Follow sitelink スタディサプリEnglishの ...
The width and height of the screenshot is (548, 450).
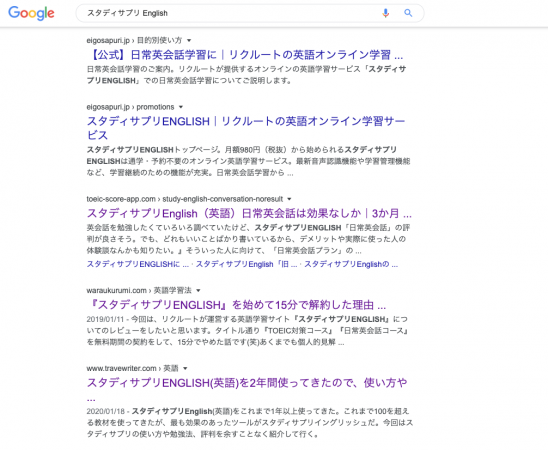[x=351, y=264]
